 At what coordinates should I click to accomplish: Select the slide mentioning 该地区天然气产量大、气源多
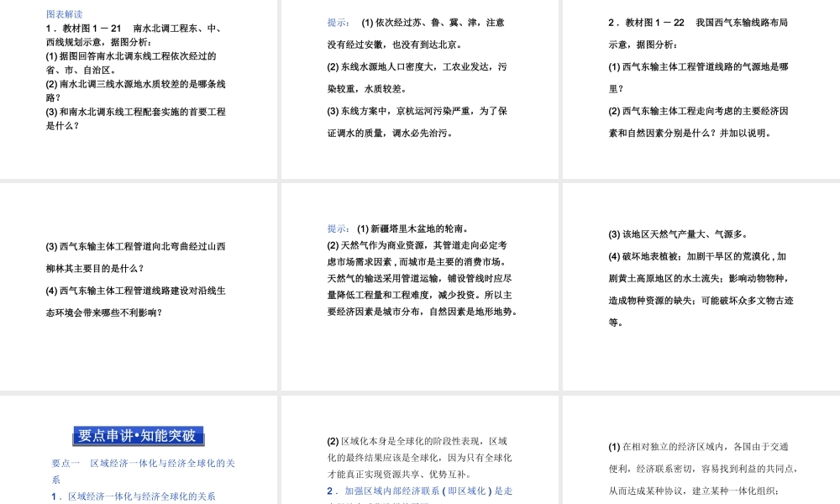point(700,286)
